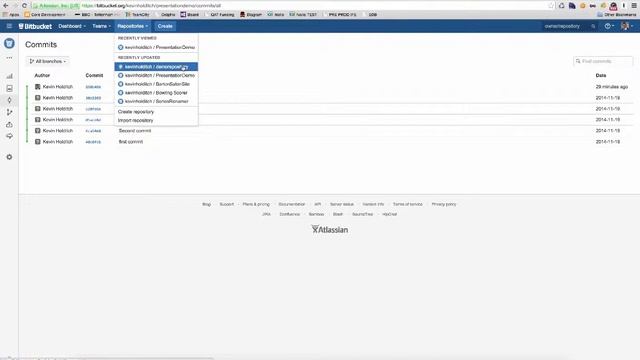Click the Create button in header
The width and height of the screenshot is (640, 360).
[x=165, y=26]
